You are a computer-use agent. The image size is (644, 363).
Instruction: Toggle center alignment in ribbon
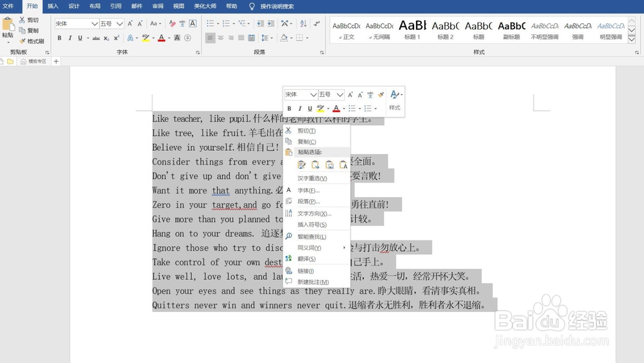(x=220, y=38)
